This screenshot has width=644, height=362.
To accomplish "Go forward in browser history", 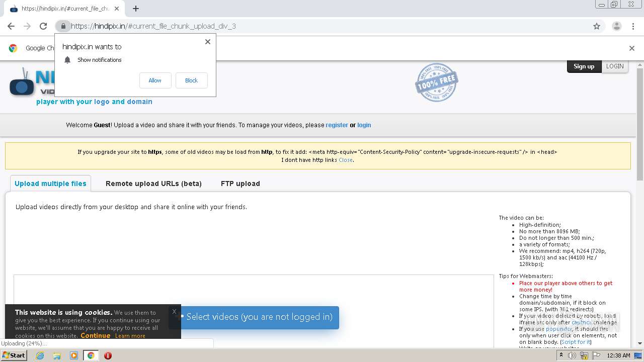I will click(27, 26).
